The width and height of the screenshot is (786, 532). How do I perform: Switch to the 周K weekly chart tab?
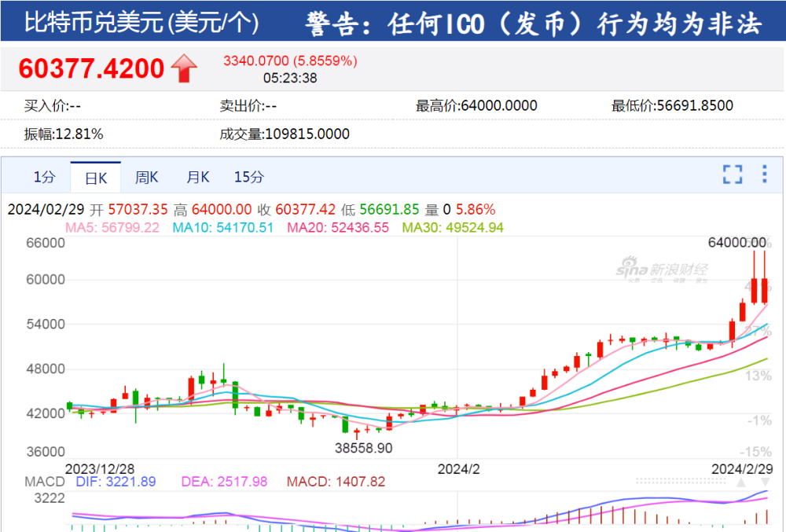tap(146, 176)
